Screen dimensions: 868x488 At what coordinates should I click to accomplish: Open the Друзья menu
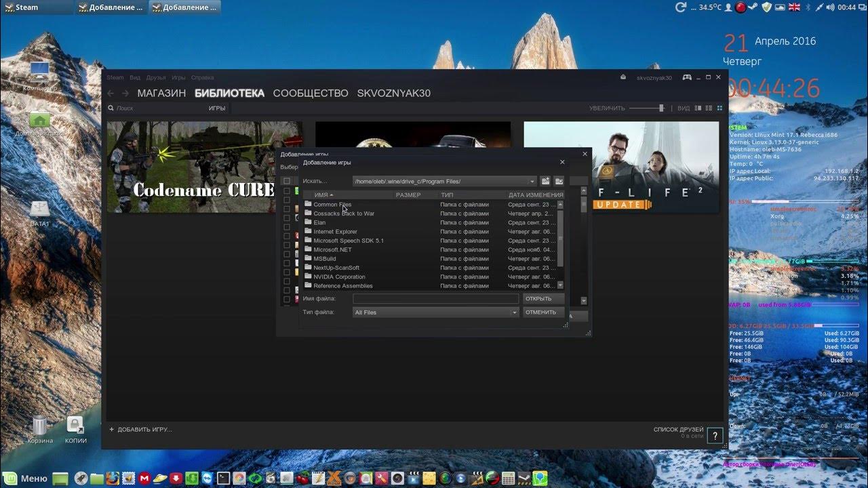156,78
